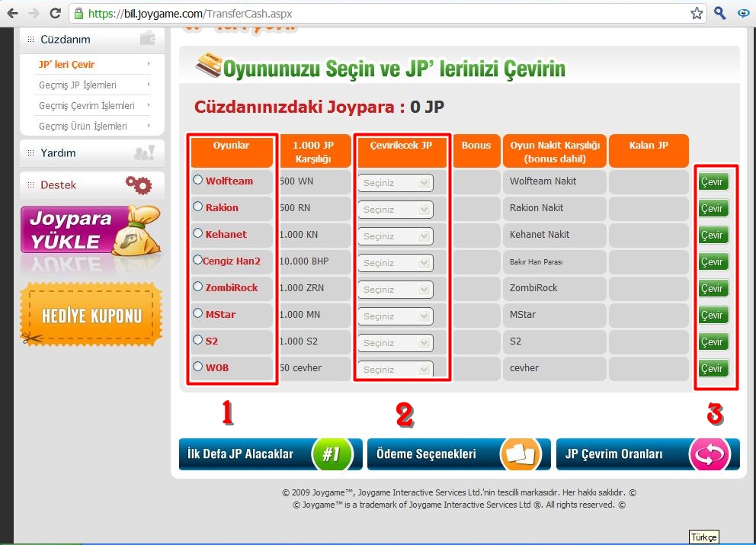Click the Bakır Han Parası cell
The image size is (756, 545).
[537, 262]
